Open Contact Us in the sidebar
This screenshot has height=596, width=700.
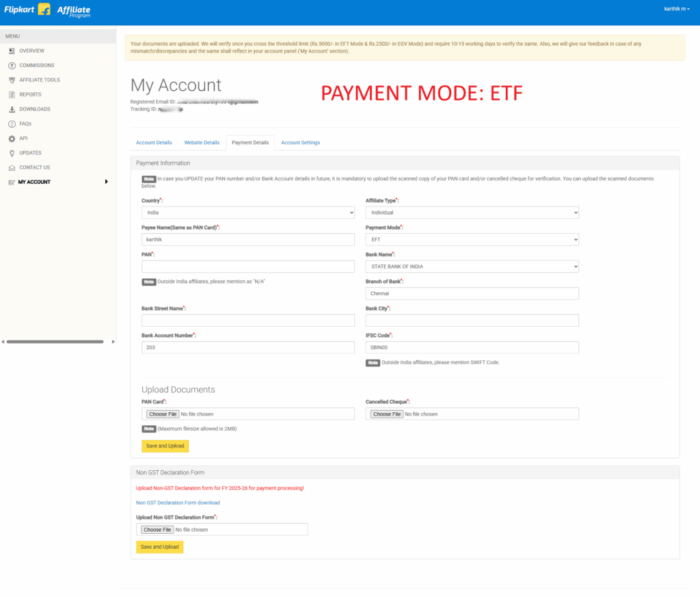click(34, 167)
